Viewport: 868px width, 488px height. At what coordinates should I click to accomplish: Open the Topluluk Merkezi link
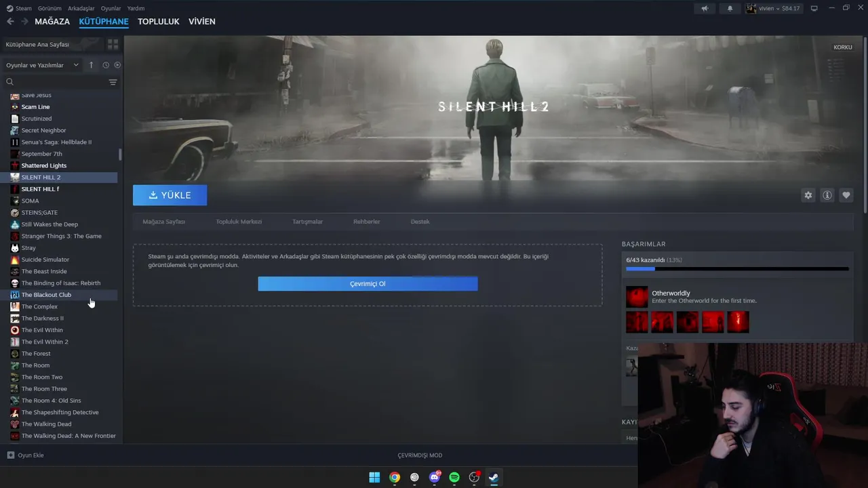(x=239, y=222)
